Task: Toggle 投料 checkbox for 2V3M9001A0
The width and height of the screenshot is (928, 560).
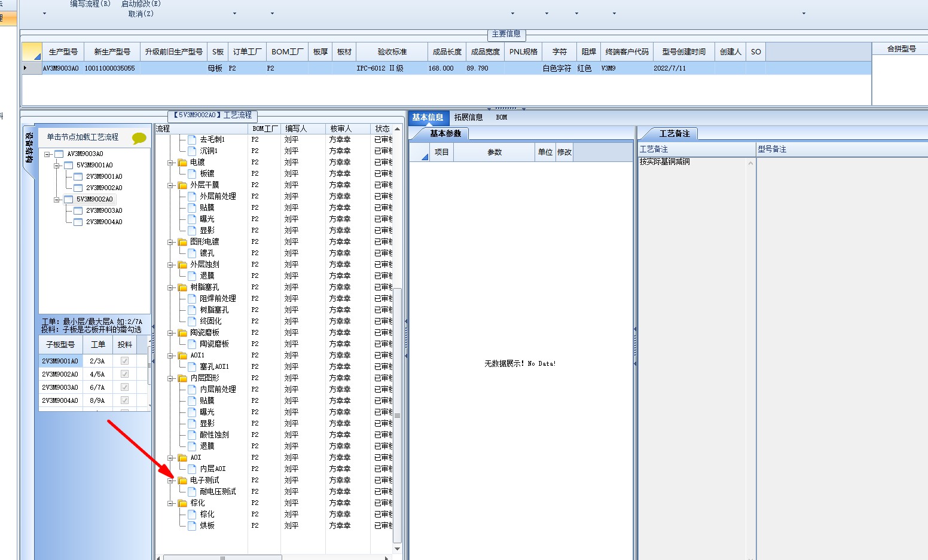Action: click(x=124, y=361)
